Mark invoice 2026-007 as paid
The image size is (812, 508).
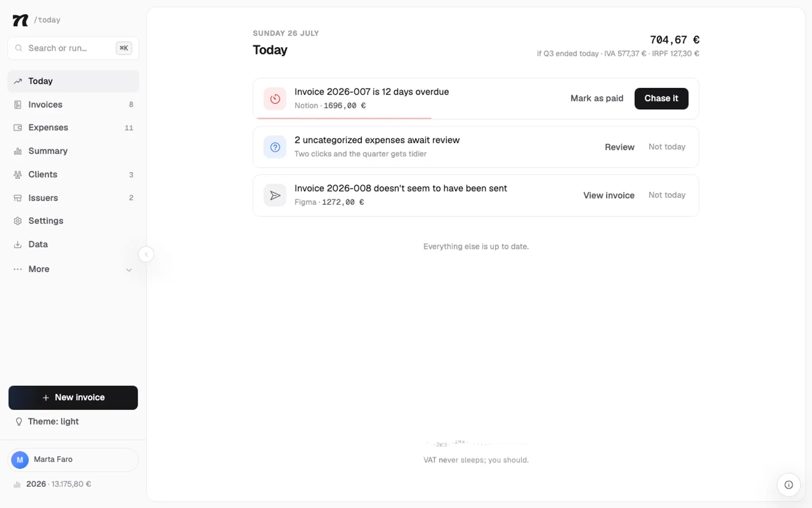[597, 99]
